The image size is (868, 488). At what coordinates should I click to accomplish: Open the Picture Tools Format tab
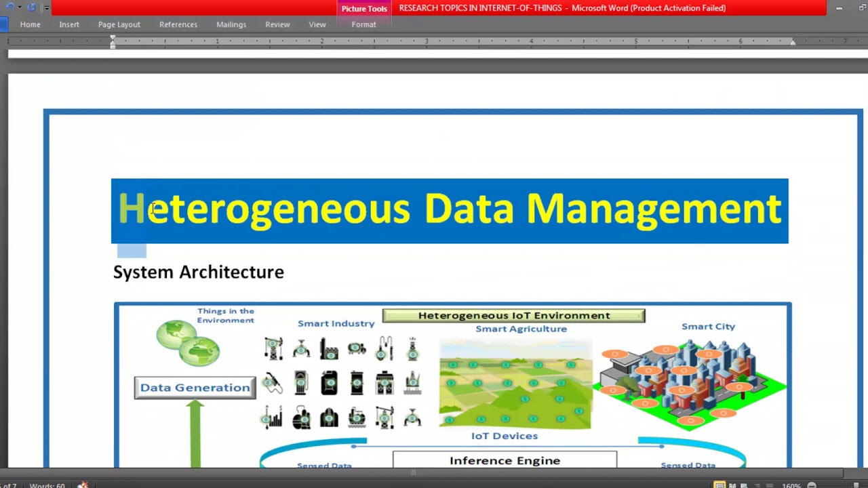pyautogui.click(x=364, y=24)
